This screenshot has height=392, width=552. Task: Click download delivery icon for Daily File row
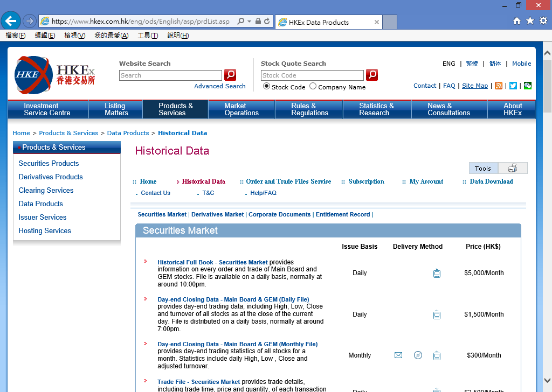[x=437, y=314]
